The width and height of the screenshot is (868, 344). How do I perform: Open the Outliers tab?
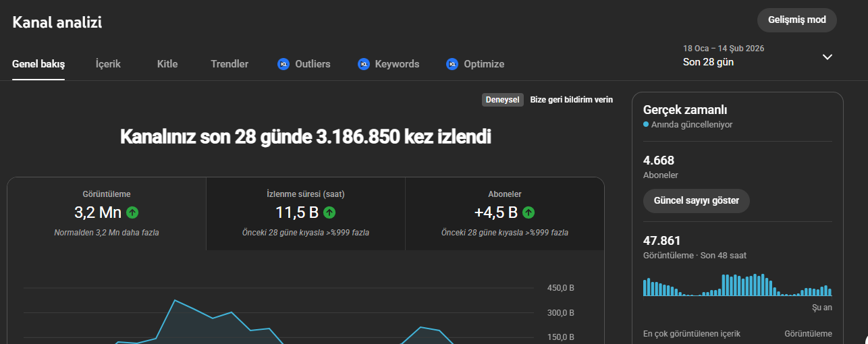(304, 64)
